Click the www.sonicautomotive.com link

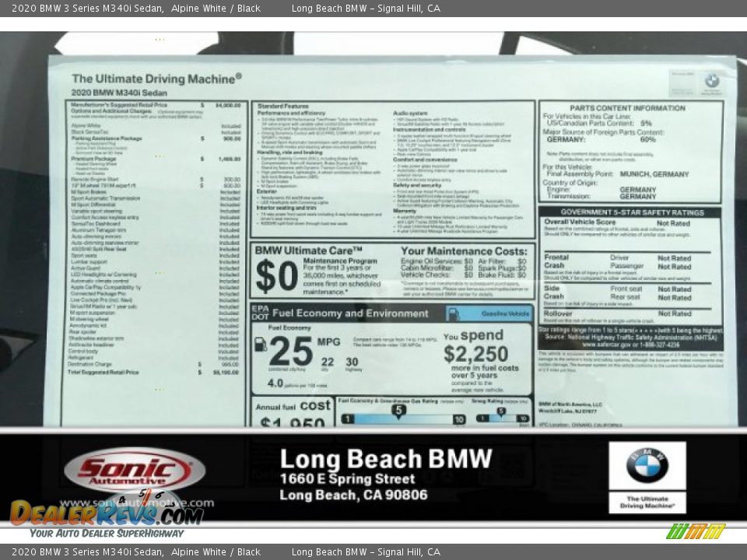(137, 503)
